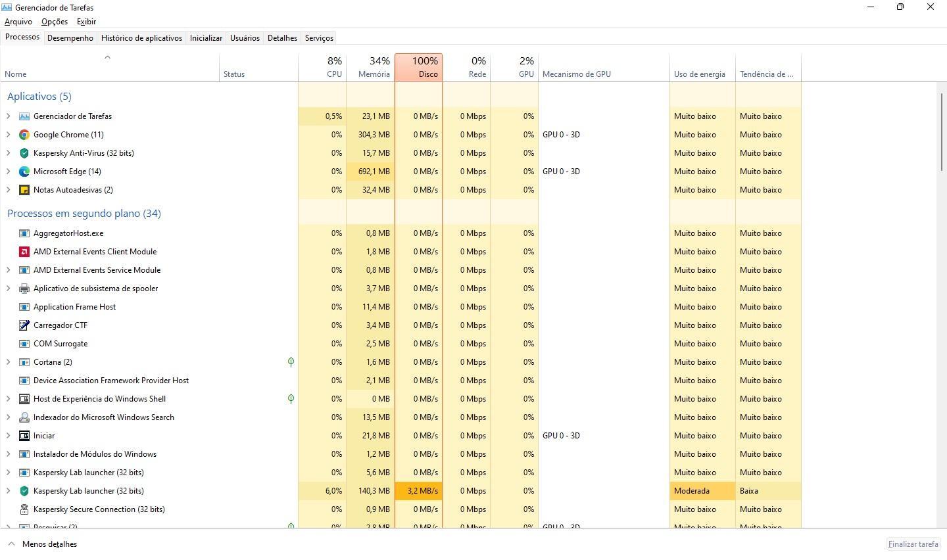Screen dimensions: 947x560
Task: Sort by the GPU column header
Action: tap(514, 68)
